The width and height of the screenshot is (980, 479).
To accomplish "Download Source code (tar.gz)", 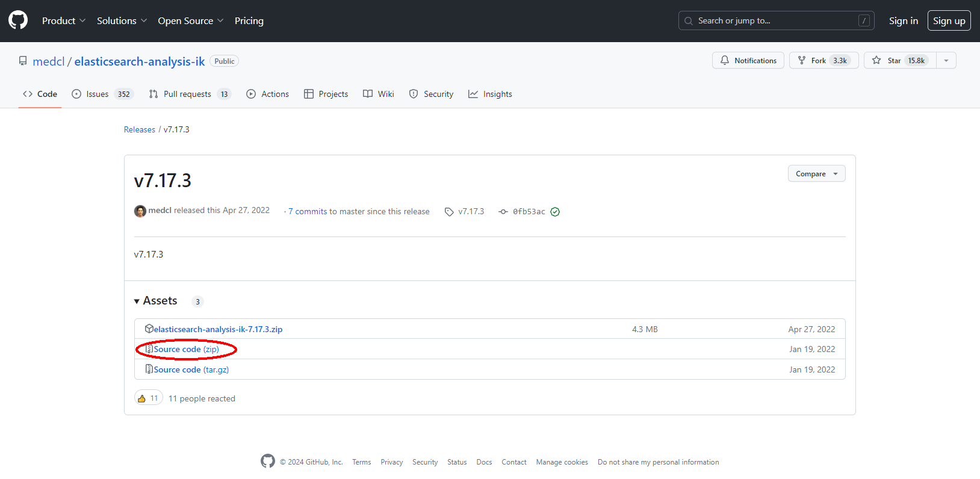I will 191,369.
